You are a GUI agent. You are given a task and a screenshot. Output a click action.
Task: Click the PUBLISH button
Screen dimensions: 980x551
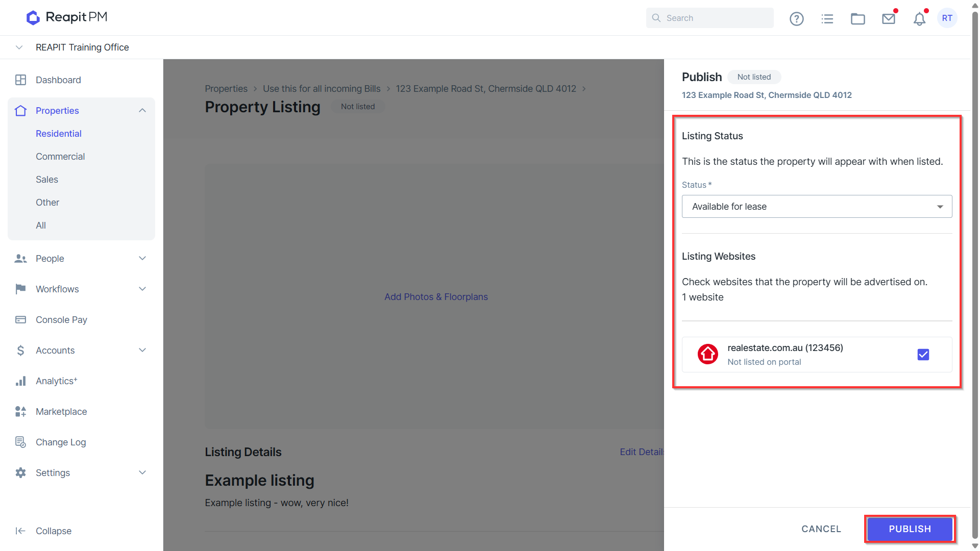[x=910, y=529]
